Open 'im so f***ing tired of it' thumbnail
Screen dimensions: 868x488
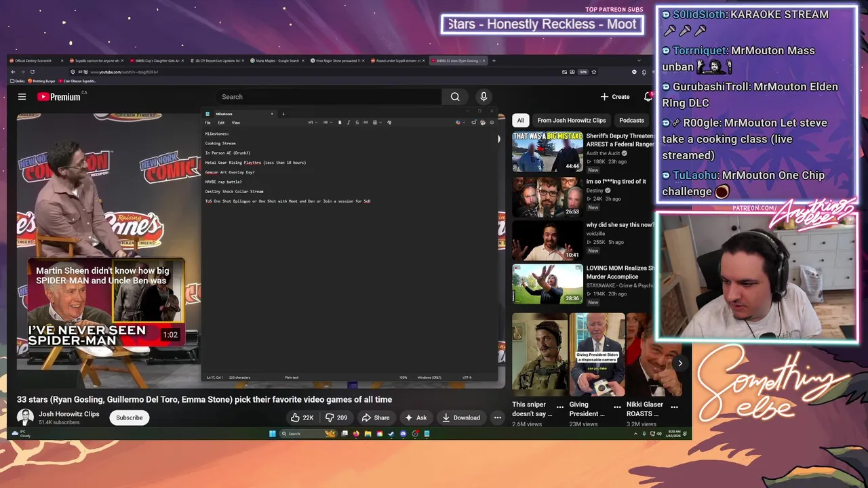pyautogui.click(x=547, y=197)
